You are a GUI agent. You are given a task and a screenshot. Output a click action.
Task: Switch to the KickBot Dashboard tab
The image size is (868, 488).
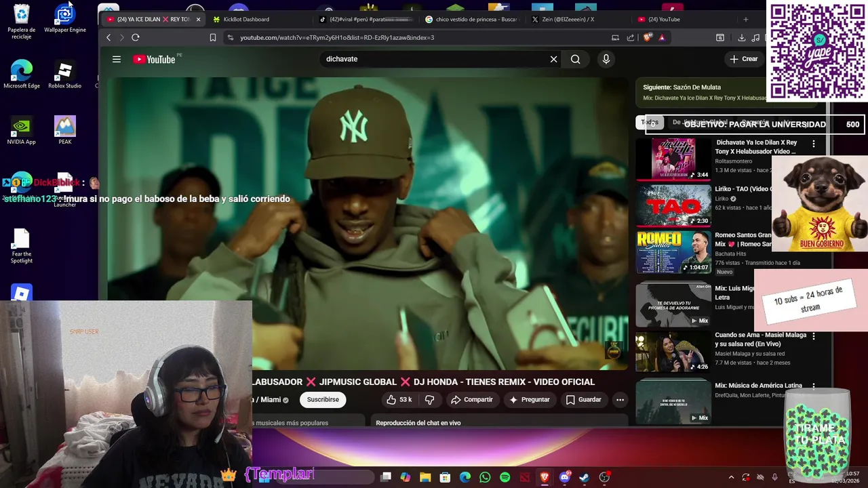258,19
